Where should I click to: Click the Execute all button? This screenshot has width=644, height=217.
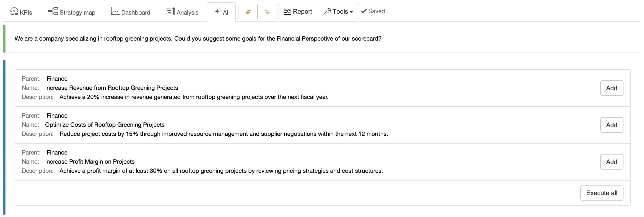pyautogui.click(x=602, y=193)
